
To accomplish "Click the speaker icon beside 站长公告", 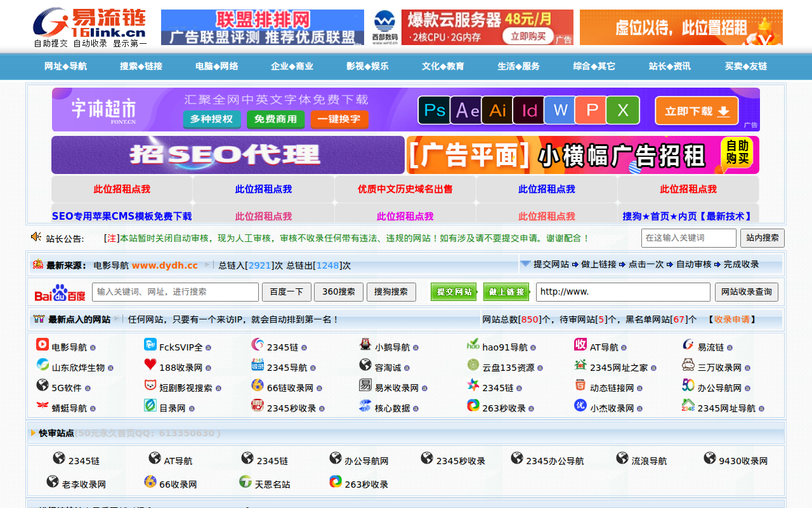I will pyautogui.click(x=36, y=237).
